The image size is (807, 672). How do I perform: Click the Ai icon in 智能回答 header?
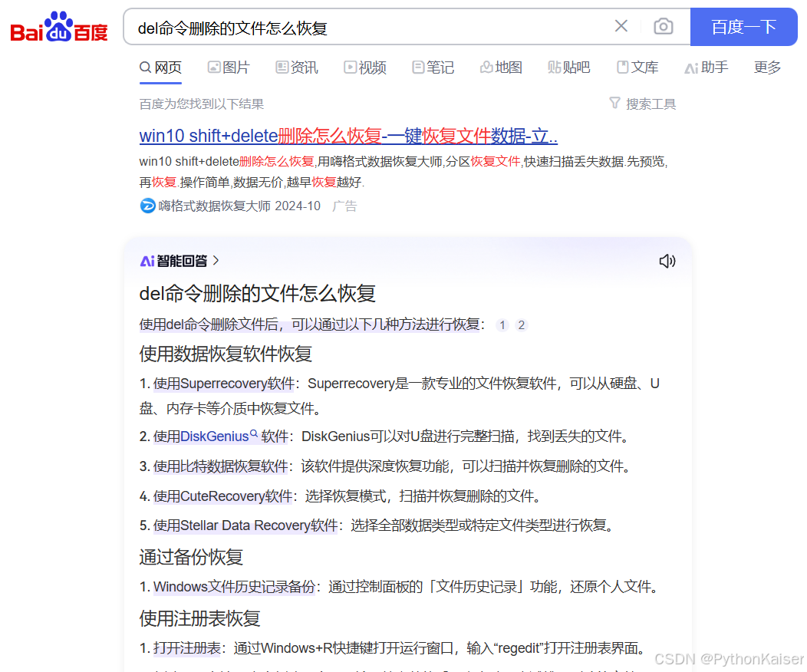[147, 261]
